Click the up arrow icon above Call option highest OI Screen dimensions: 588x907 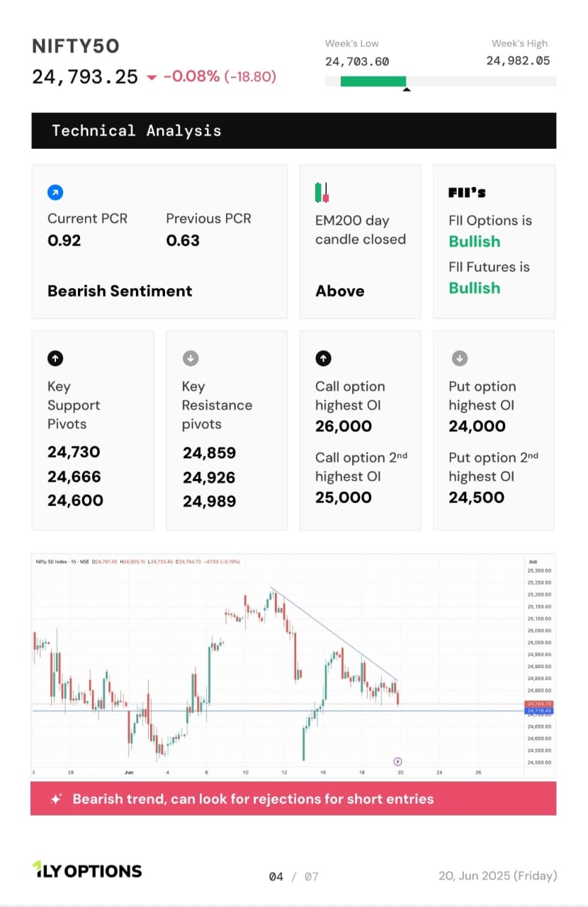tap(323, 359)
